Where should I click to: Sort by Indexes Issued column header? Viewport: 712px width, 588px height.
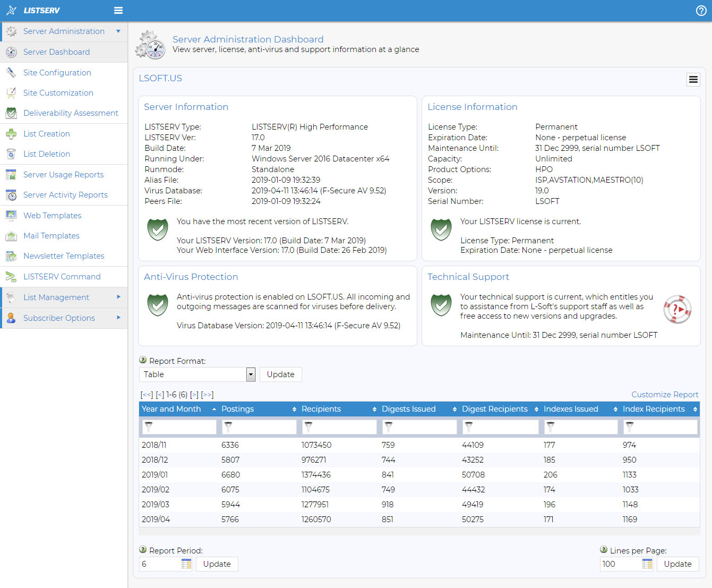[x=581, y=409]
